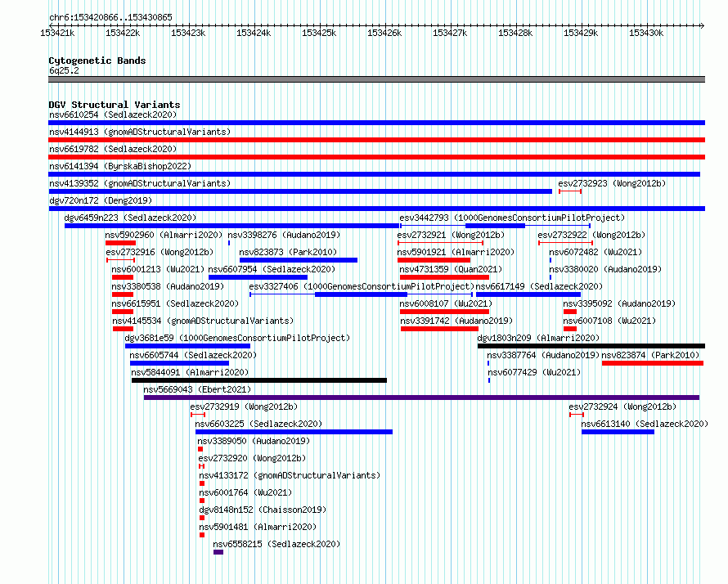The width and height of the screenshot is (728, 584).
Task: Open nsv3391742 (Audano2019) label
Action: (x=456, y=321)
